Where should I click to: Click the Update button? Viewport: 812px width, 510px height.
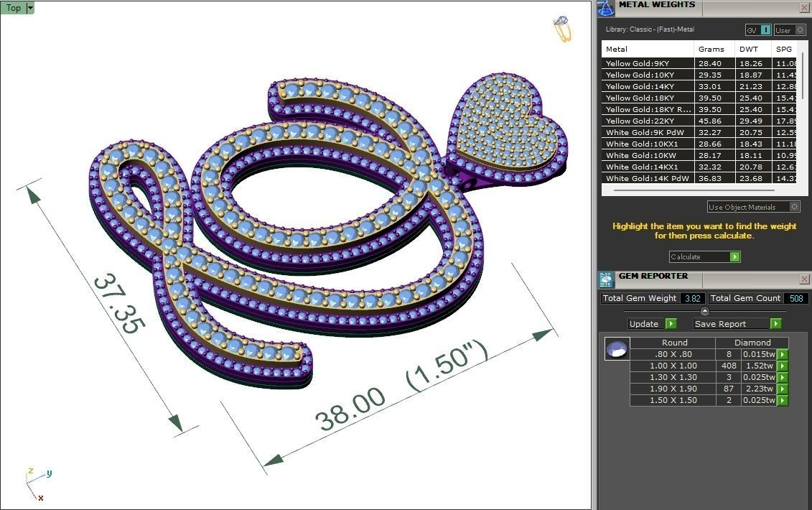653,323
